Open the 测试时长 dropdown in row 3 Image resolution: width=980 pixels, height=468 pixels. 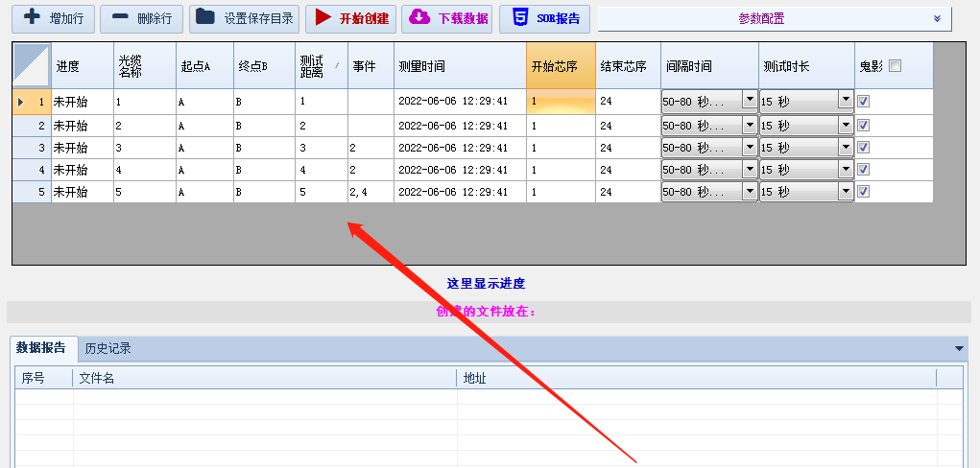click(846, 147)
